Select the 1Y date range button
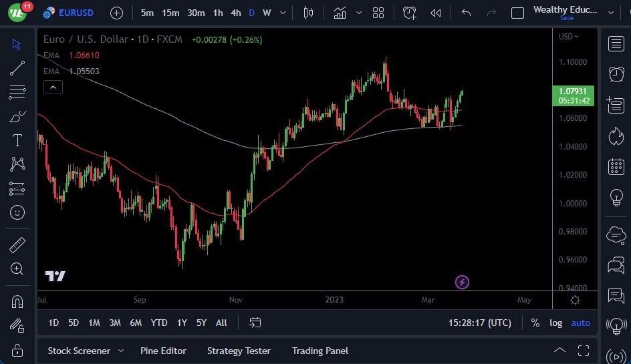 181,323
